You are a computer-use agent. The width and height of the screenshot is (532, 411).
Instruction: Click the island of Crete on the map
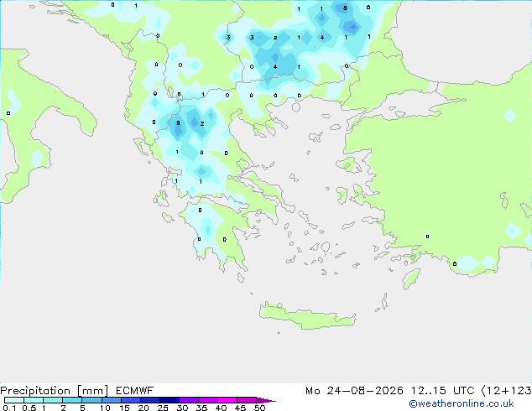[x=307, y=316]
